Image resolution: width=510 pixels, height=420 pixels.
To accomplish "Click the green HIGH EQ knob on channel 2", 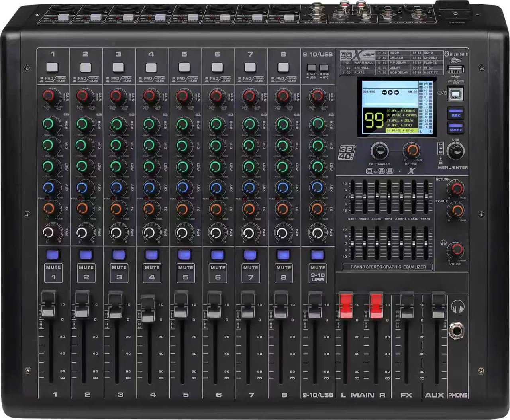I will 83,125.
